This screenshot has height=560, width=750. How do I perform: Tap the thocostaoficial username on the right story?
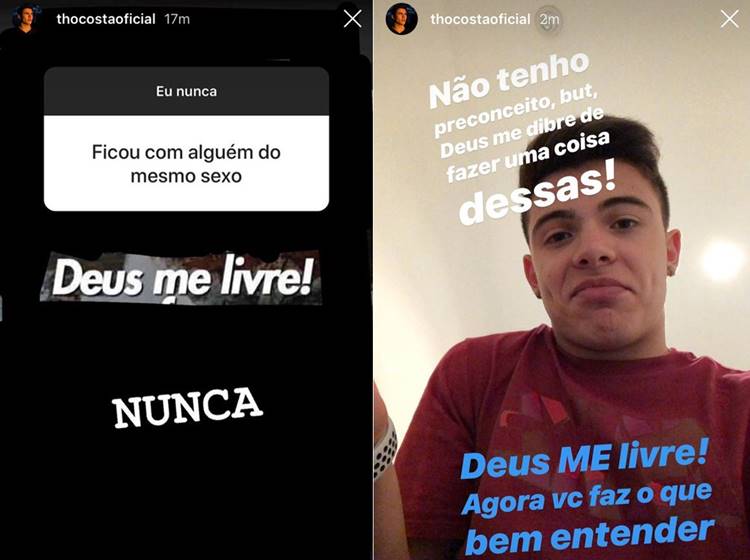(x=480, y=19)
